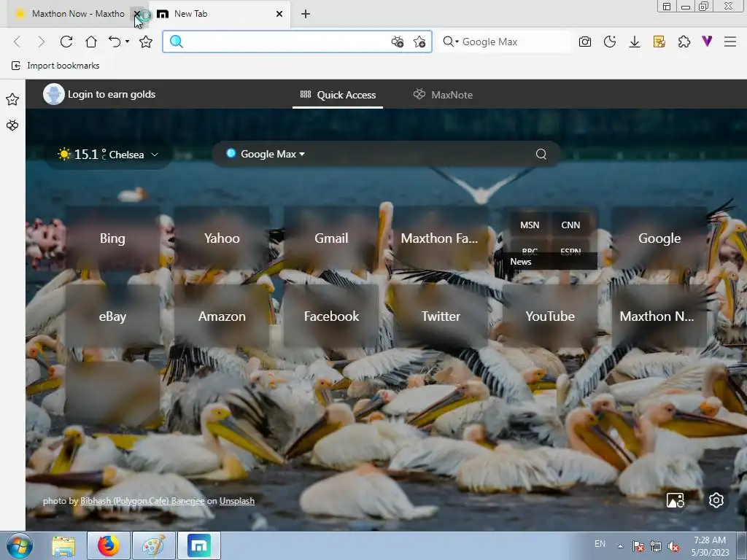Image resolution: width=747 pixels, height=560 pixels.
Task: Click the taskbar clock 7:28 AM
Action: [710, 540]
